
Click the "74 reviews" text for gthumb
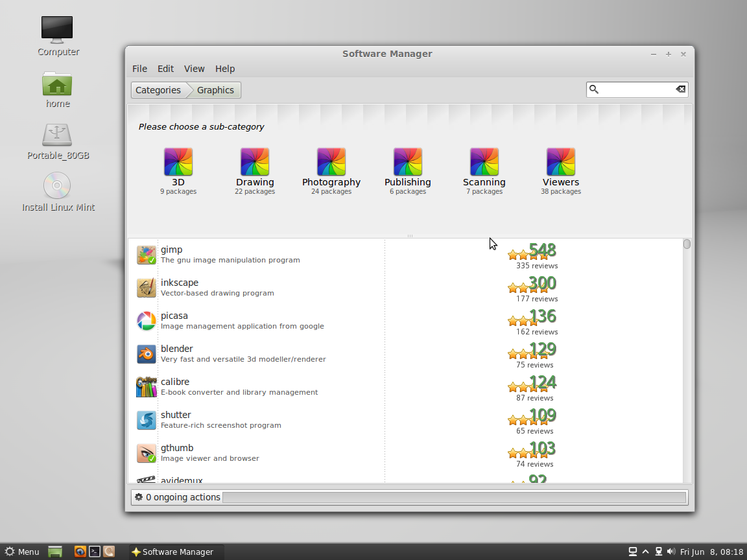click(534, 464)
